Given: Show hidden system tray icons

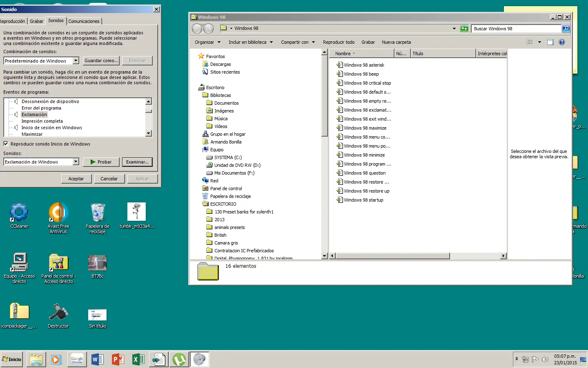Looking at the screenshot, I should point(517,359).
